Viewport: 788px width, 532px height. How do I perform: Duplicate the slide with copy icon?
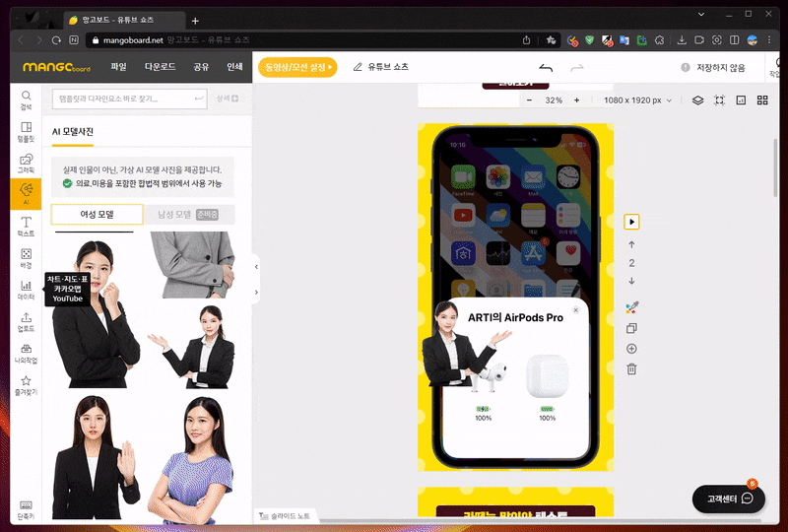[x=631, y=328]
